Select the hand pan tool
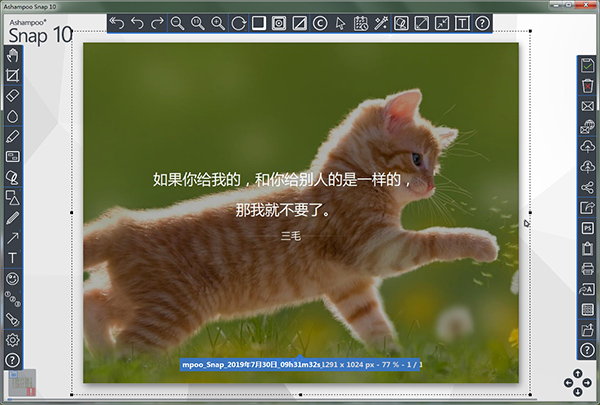The width and height of the screenshot is (600, 405). pyautogui.click(x=13, y=55)
